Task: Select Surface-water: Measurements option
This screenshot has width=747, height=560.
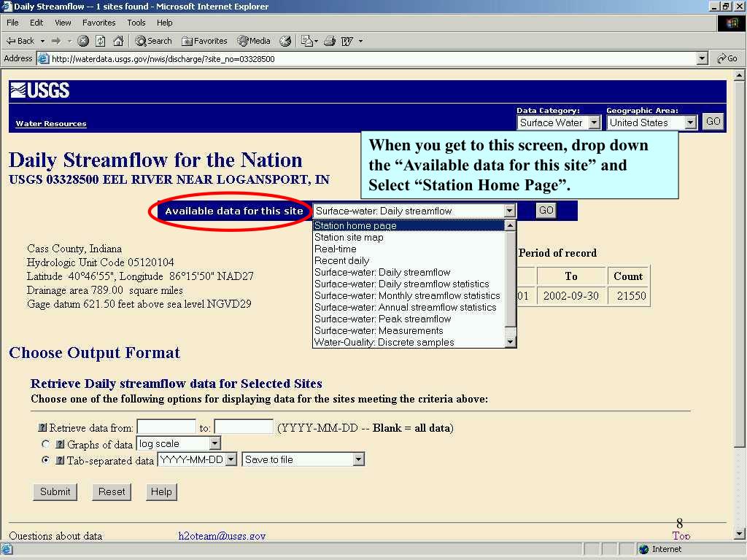Action: click(409, 330)
